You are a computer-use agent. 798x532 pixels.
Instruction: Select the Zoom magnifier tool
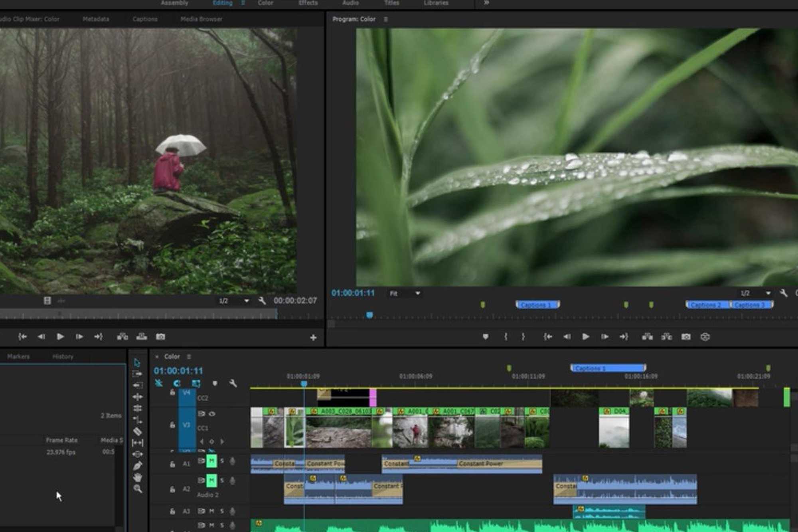coord(138,489)
